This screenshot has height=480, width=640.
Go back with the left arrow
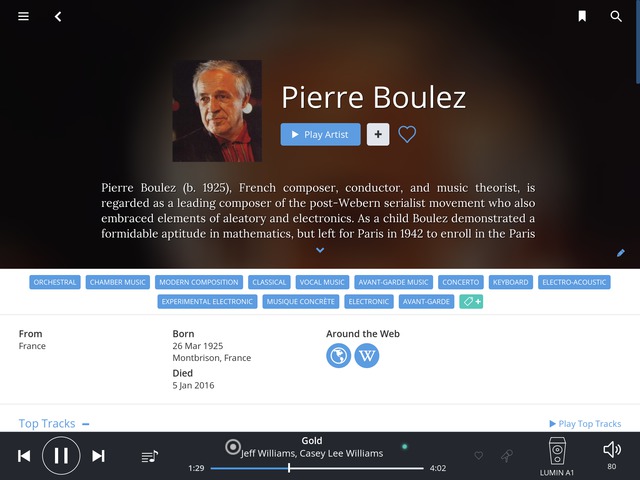(x=58, y=16)
